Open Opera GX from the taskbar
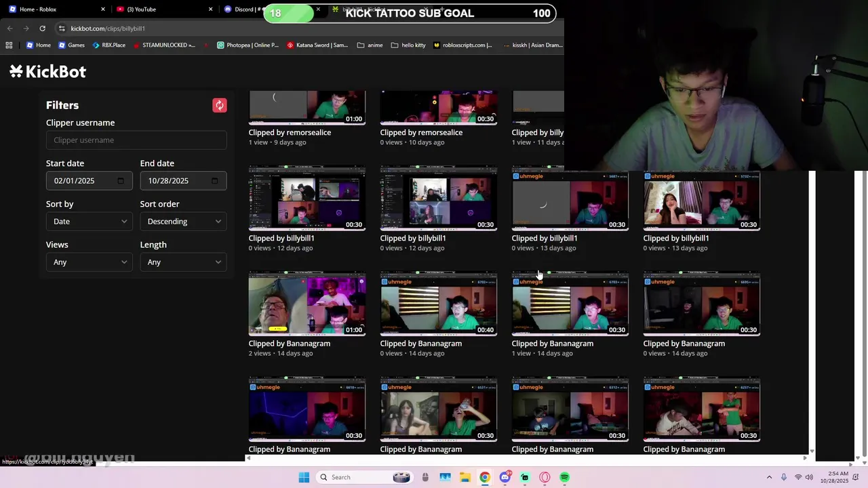The height and width of the screenshot is (488, 868). 545,477
